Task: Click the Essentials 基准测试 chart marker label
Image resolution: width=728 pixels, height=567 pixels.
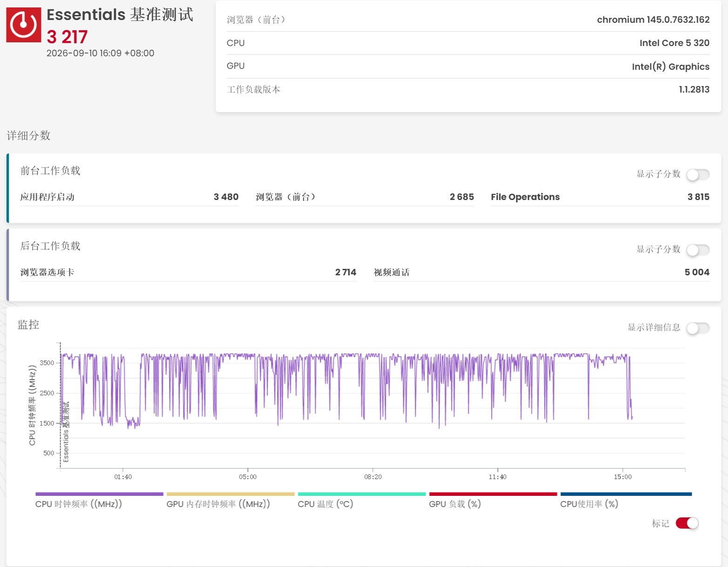Action: (66, 432)
